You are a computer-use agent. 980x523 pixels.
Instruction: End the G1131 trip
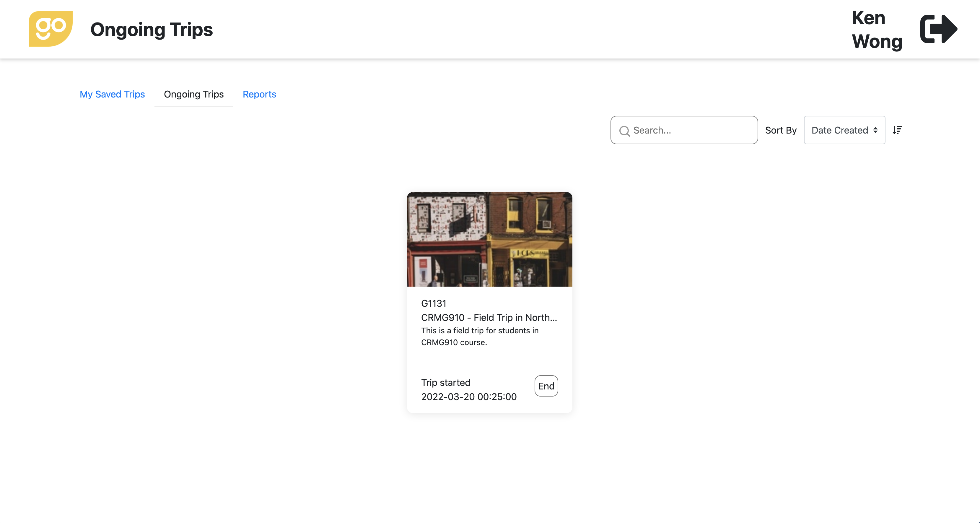pos(546,386)
